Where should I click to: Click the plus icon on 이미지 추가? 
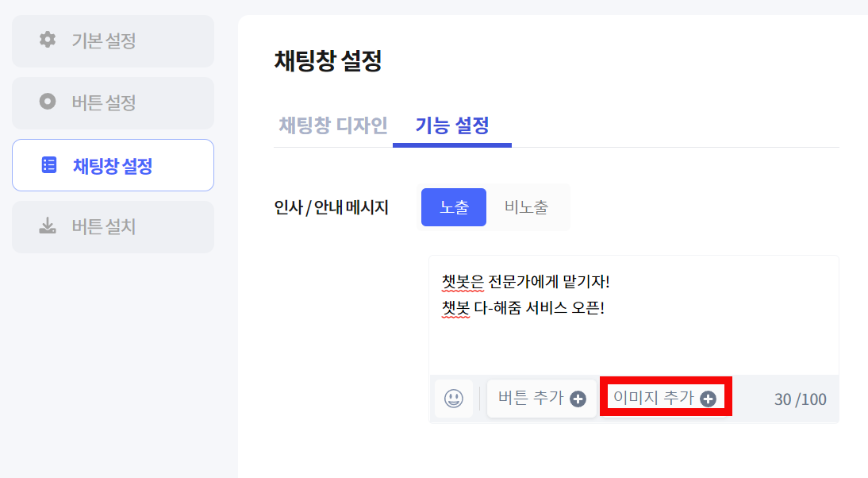[708, 399]
